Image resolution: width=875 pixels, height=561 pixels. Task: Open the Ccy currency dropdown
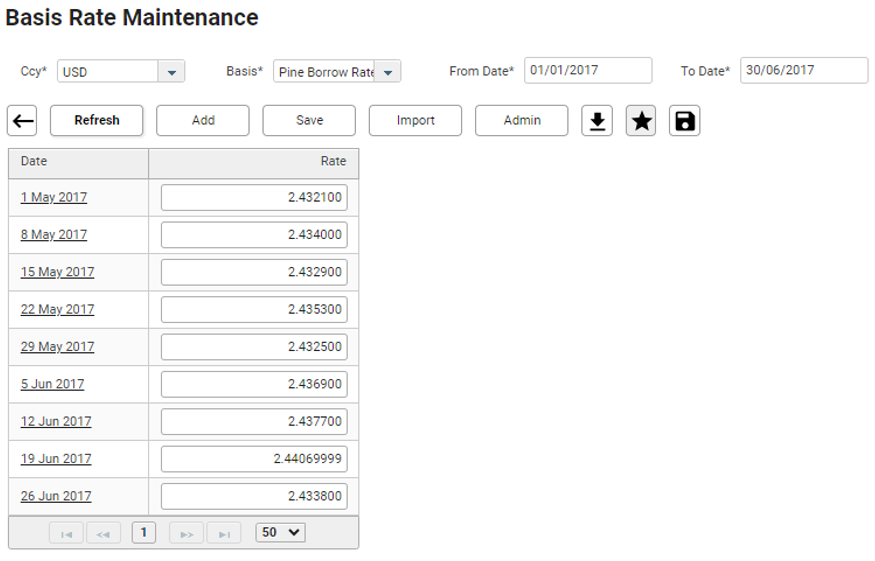pos(171,72)
